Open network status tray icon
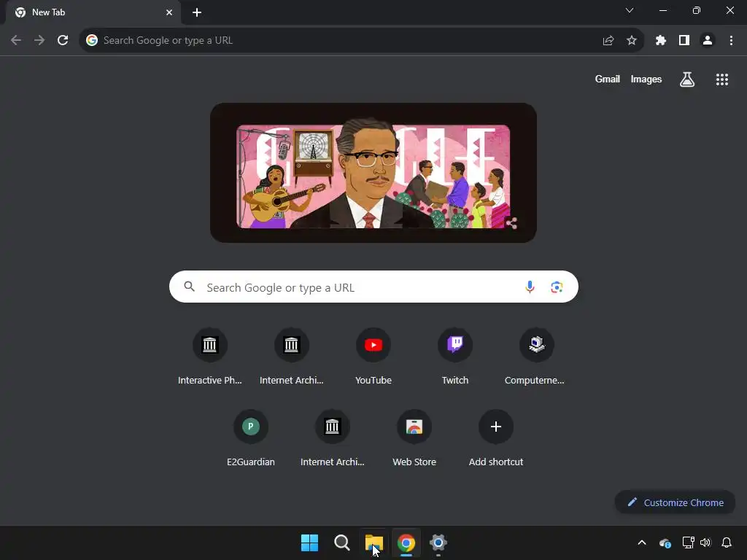Viewport: 747px width, 560px height. 688,542
